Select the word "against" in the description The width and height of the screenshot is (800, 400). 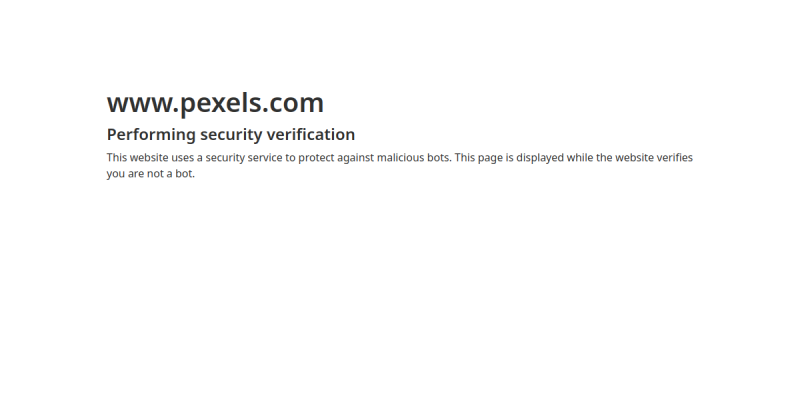pyautogui.click(x=355, y=158)
